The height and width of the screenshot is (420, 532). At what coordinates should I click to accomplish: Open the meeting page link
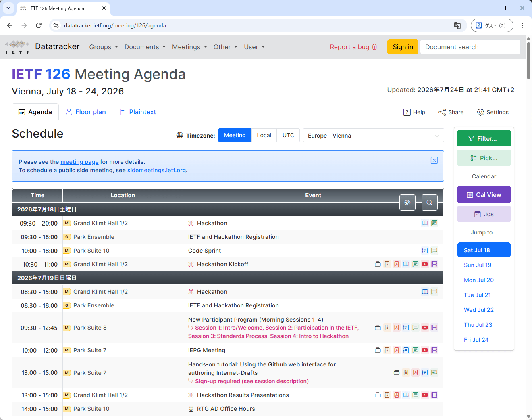click(x=79, y=162)
